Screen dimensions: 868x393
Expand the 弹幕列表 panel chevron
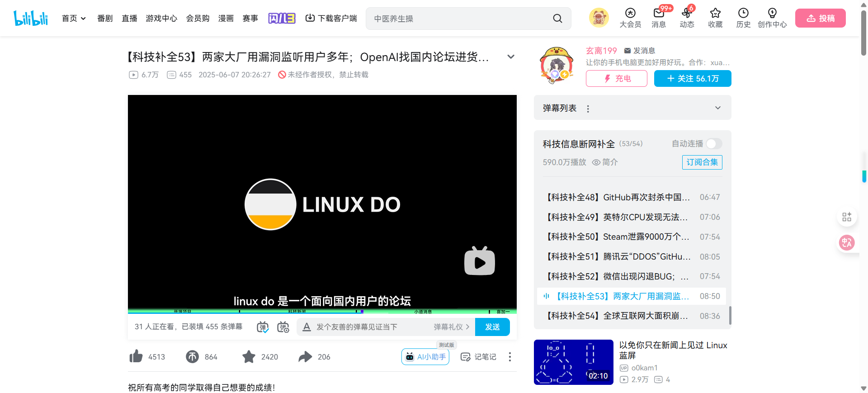click(x=718, y=108)
